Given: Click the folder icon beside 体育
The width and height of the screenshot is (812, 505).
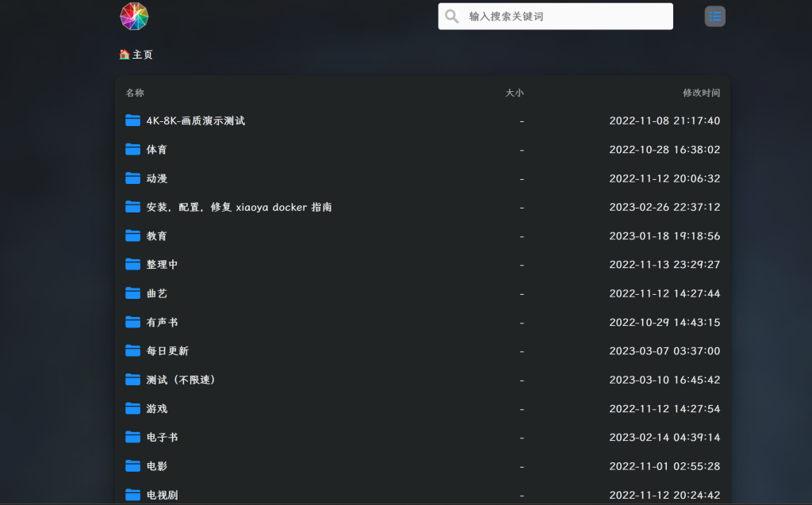Looking at the screenshot, I should (132, 149).
